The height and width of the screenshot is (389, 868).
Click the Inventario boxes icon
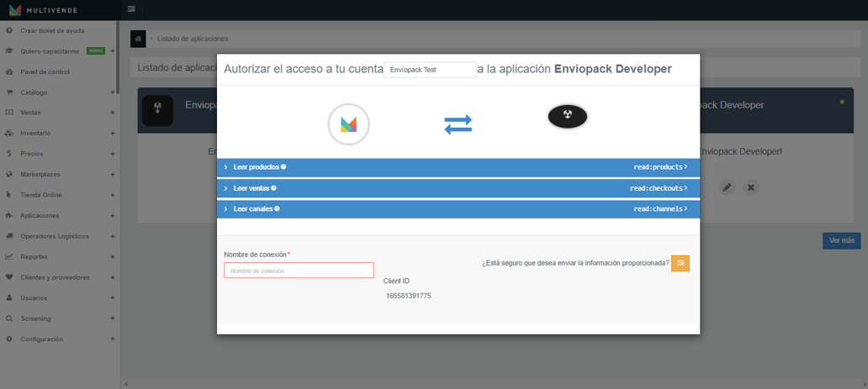(9, 134)
